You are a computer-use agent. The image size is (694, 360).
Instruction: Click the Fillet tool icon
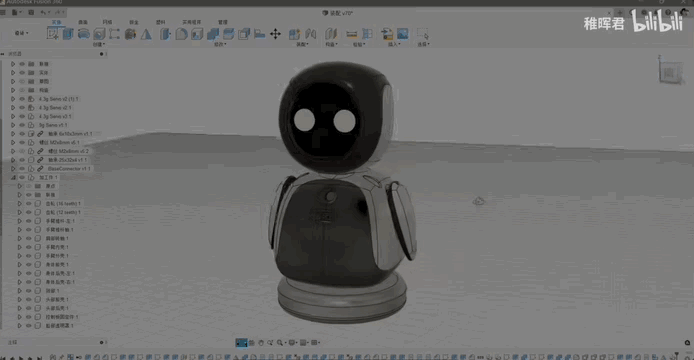[181, 34]
